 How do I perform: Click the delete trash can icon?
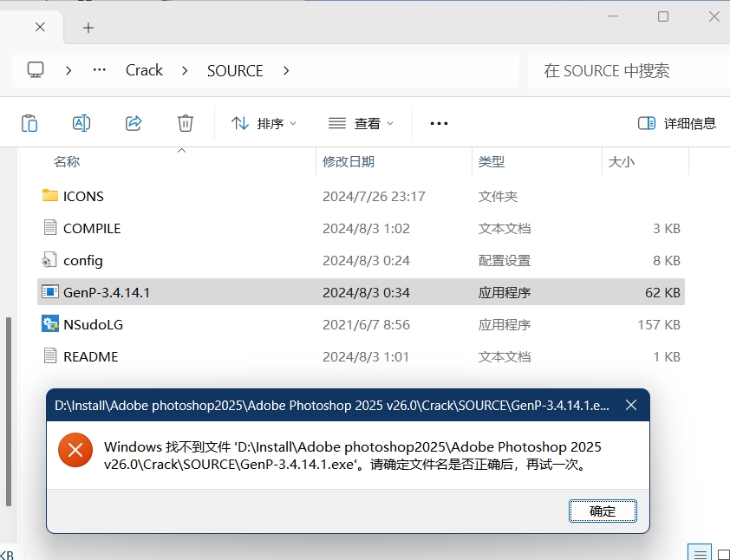[186, 123]
